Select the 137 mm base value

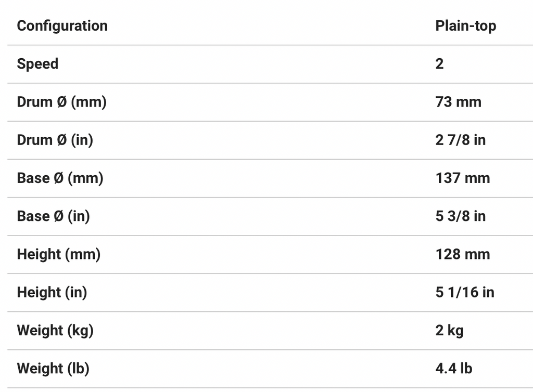[x=462, y=178]
